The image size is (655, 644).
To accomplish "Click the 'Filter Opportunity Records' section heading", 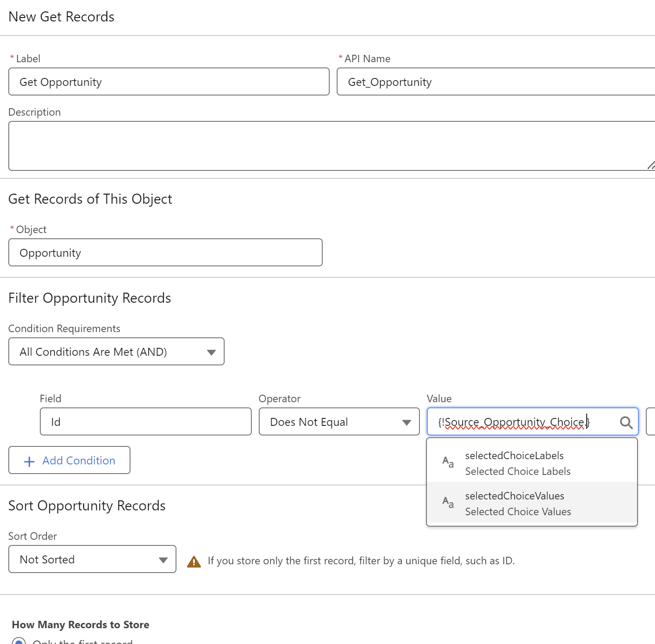I will 90,298.
